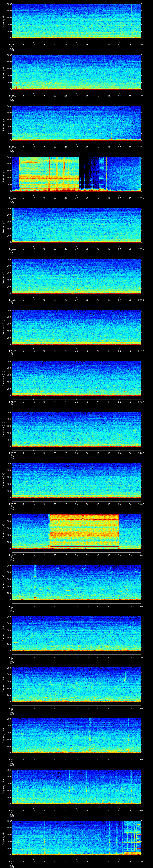The image size is (153, 868).
Task: Select the spectrogram panel starting at 4:27:00
Action: point(76,685)
